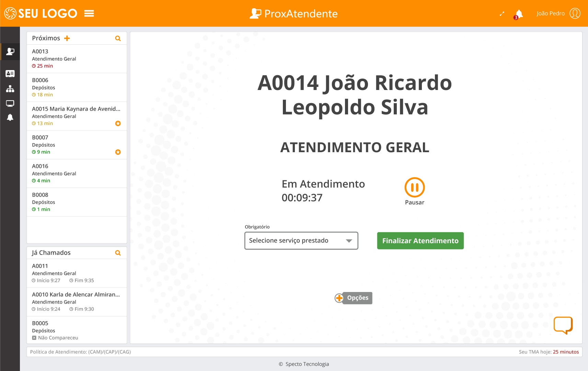Open the João Pedro user avatar
The width and height of the screenshot is (588, 371).
pos(575,13)
